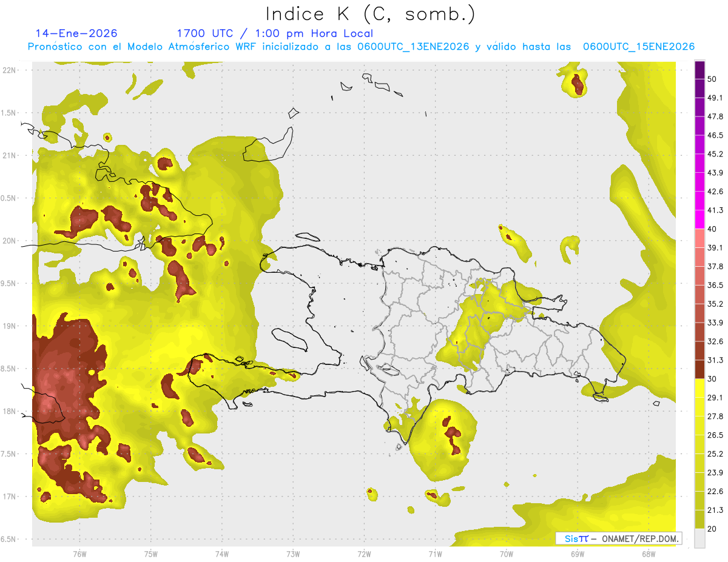Screen dimensions: 728x562
Task: Click the longitude label "73W"
Action: pos(293,554)
